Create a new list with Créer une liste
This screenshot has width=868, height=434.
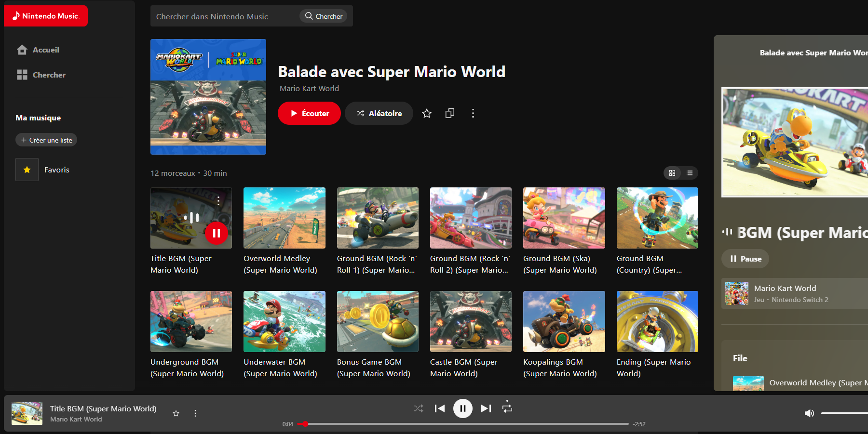(46, 140)
